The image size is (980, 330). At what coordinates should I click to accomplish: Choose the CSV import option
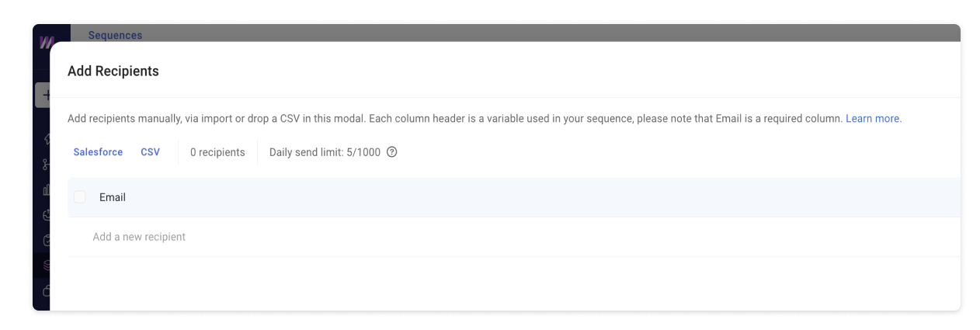[x=150, y=152]
